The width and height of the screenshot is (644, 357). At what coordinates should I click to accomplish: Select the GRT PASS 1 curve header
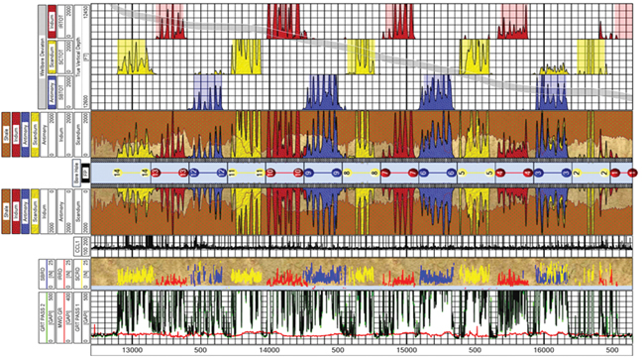click(81, 317)
